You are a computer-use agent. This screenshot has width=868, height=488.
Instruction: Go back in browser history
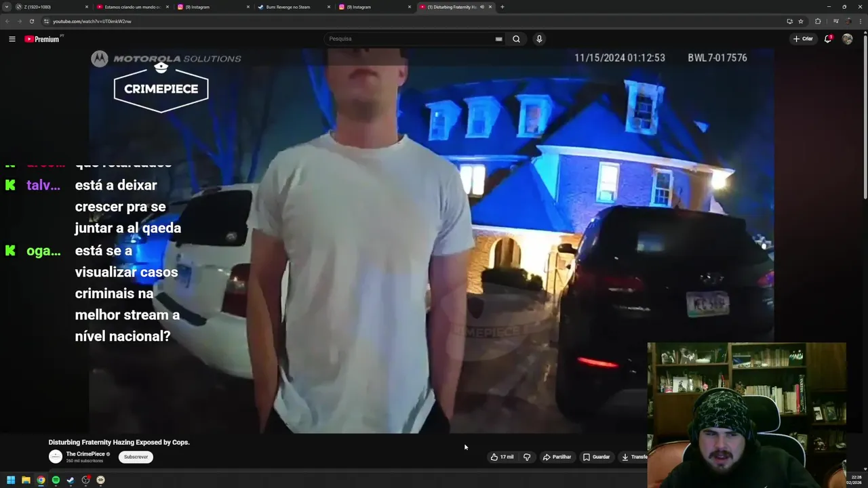point(7,21)
